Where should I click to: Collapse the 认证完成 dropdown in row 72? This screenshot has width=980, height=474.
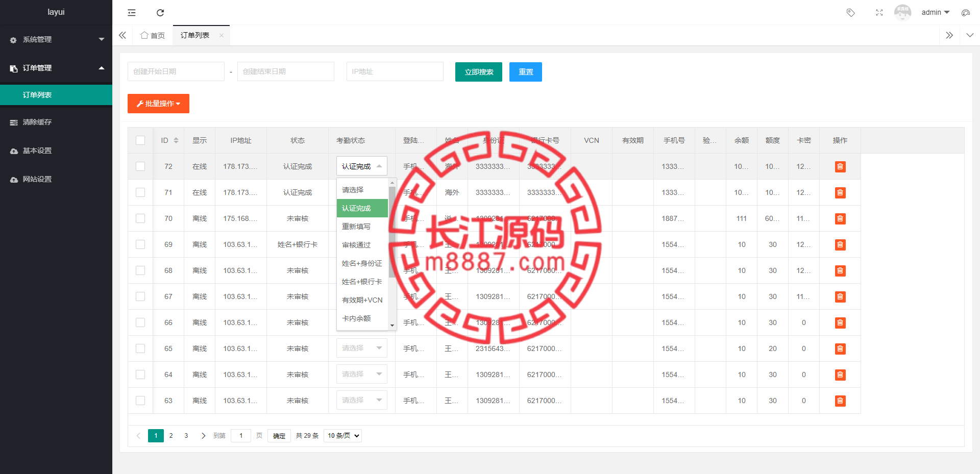362,166
